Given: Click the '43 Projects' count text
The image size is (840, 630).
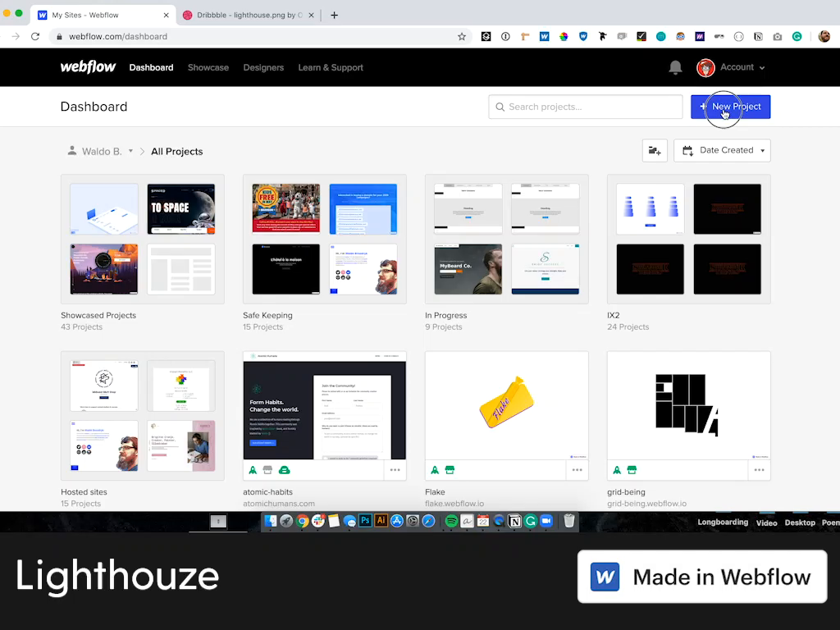Looking at the screenshot, I should (x=81, y=326).
